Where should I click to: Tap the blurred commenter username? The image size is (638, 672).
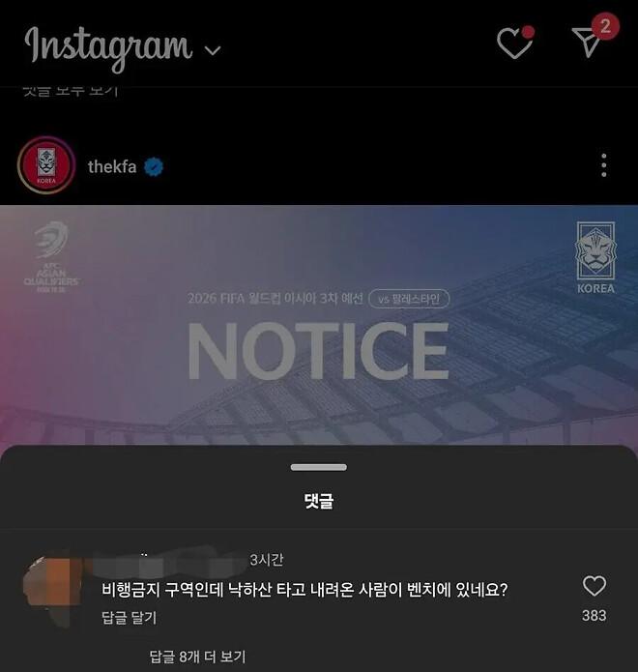coord(171,562)
